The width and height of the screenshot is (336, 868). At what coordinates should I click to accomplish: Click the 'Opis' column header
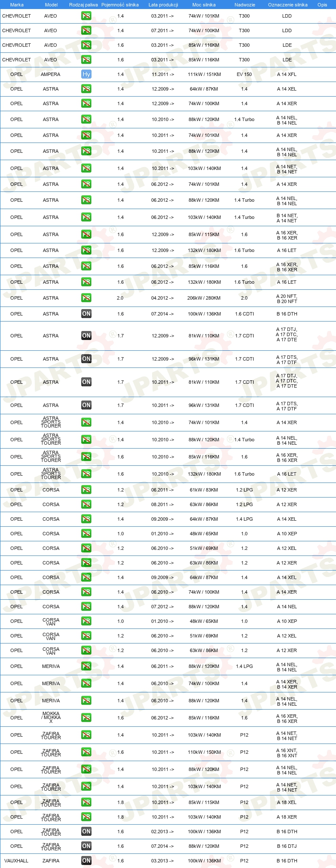(322, 5)
